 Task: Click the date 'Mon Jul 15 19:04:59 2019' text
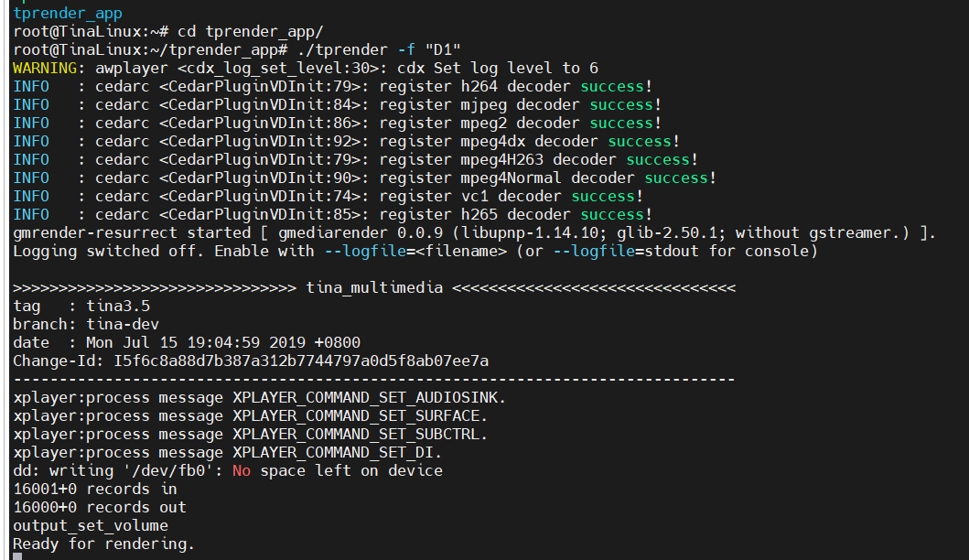click(196, 342)
